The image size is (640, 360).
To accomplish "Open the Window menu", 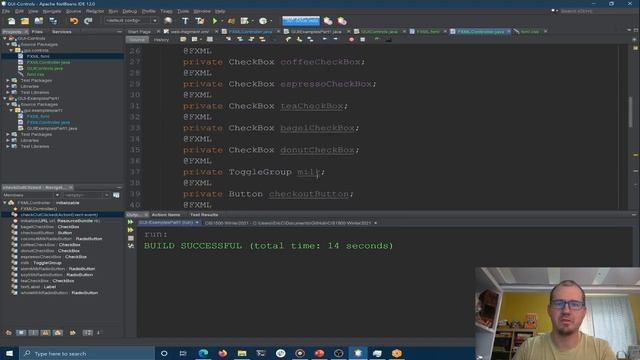I will pyautogui.click(x=202, y=11).
